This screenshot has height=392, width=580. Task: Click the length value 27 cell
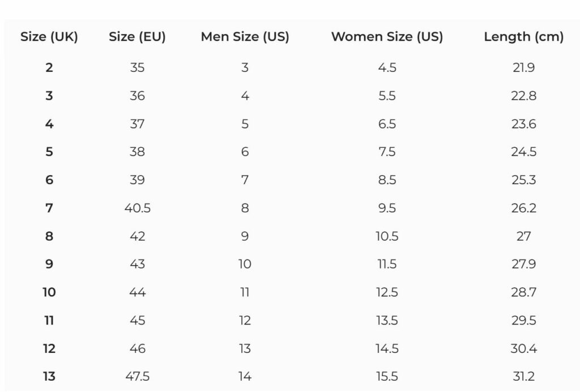click(523, 236)
